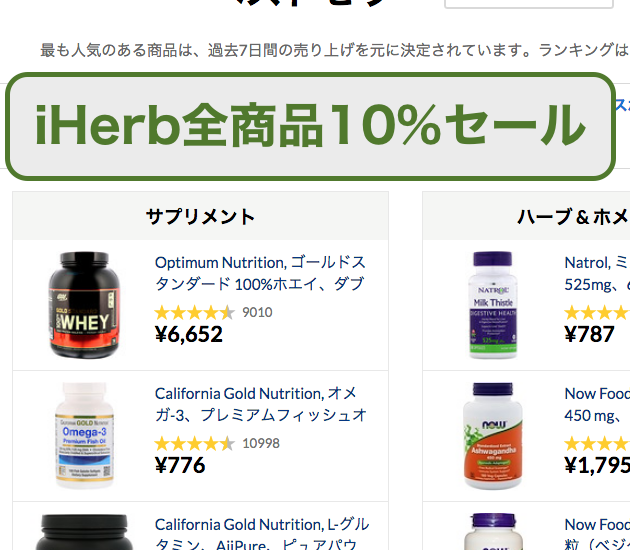Open California Gold Nutrition Omega-3 title link

[260, 404]
